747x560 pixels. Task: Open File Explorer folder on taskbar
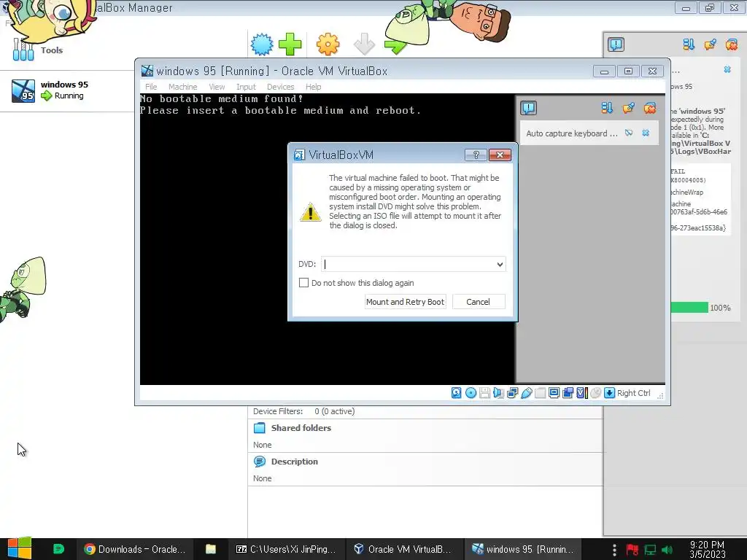click(211, 549)
